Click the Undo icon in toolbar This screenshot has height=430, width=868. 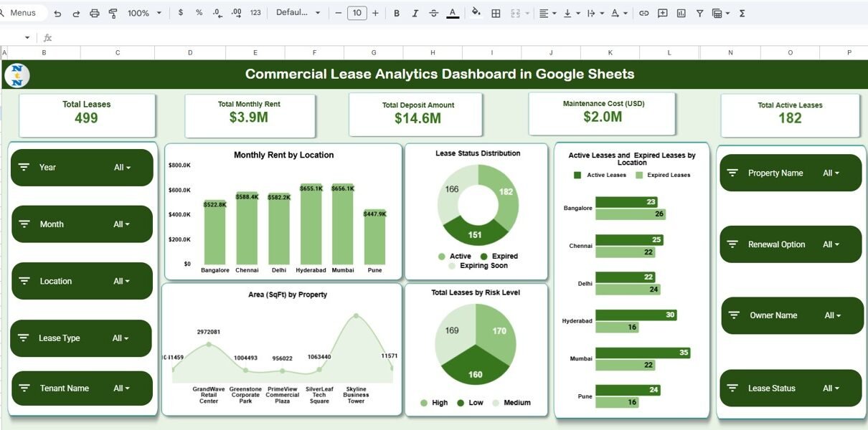57,13
